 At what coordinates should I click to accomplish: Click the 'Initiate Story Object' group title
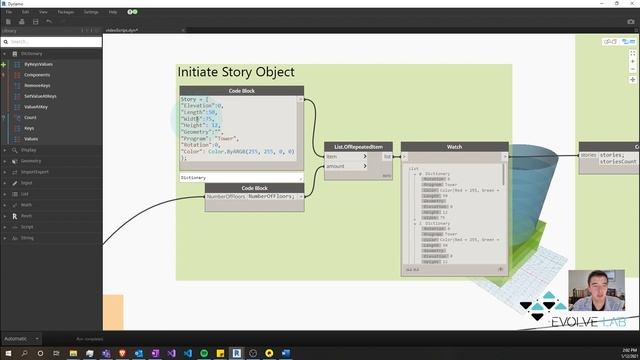click(236, 72)
